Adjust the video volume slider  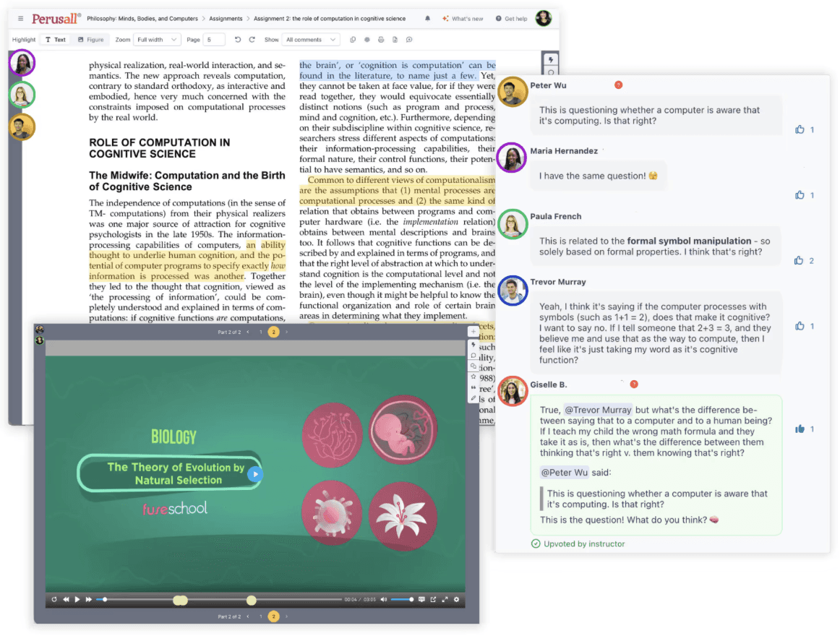click(x=402, y=600)
